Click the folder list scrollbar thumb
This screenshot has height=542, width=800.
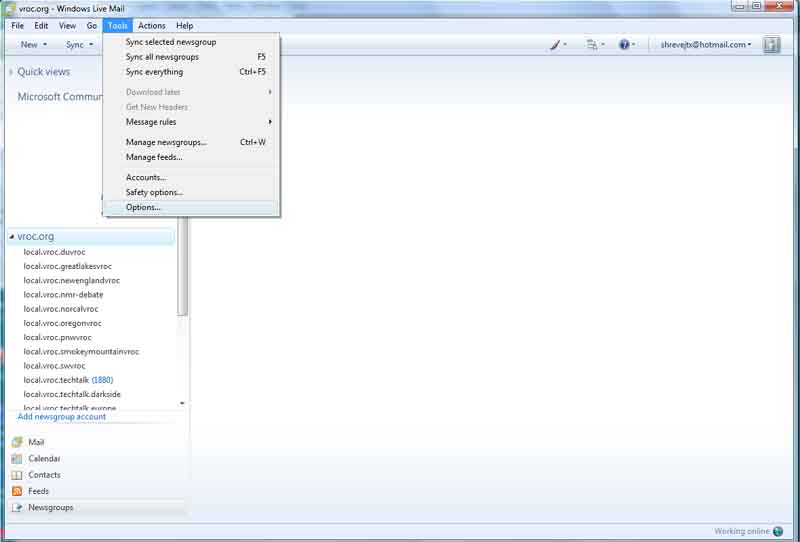182,265
